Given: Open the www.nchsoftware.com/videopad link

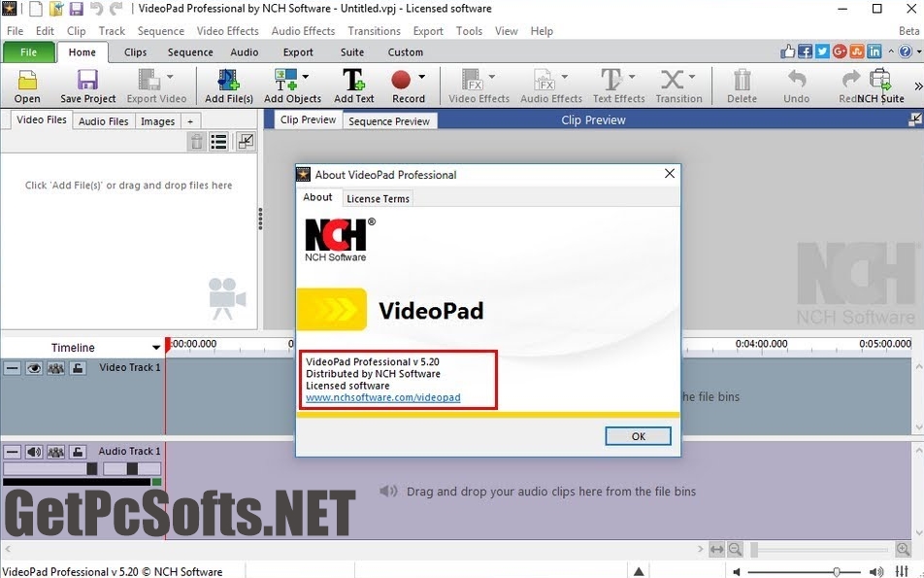Looking at the screenshot, I should pyautogui.click(x=383, y=397).
